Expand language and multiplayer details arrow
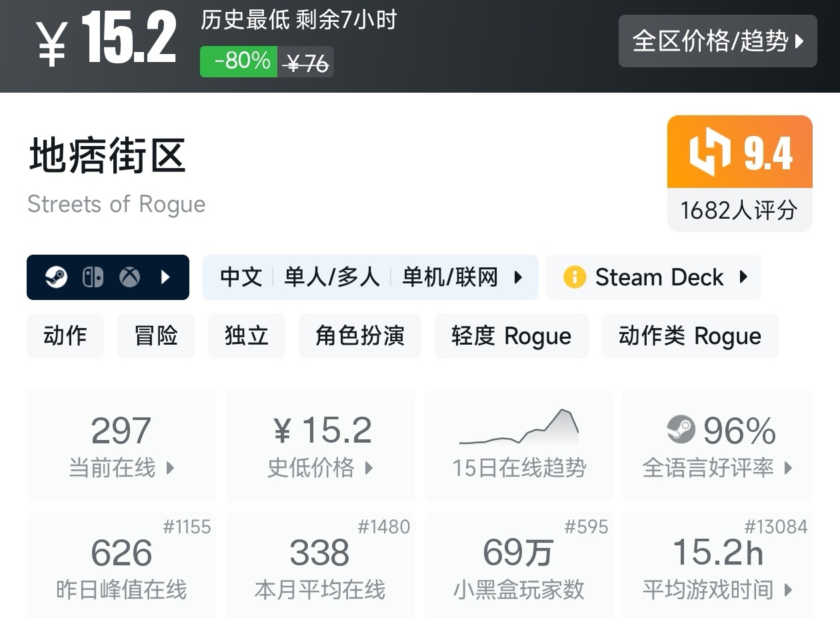This screenshot has width=840, height=618. pyautogui.click(x=518, y=277)
